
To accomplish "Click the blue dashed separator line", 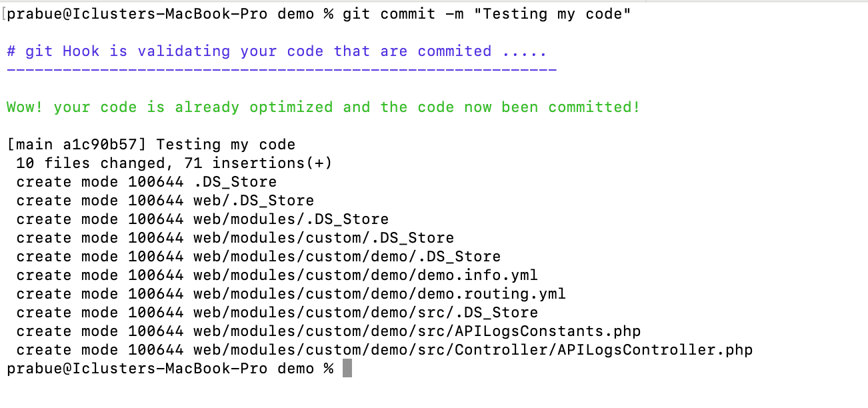I will [x=281, y=69].
